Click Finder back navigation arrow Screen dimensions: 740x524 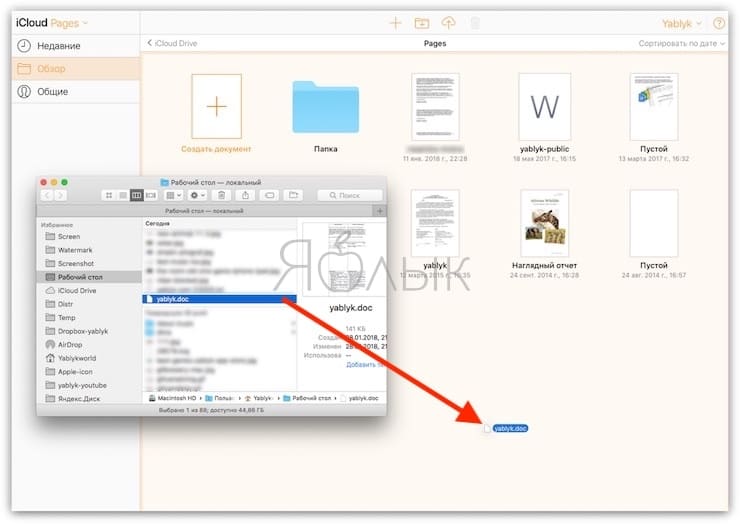[47, 195]
